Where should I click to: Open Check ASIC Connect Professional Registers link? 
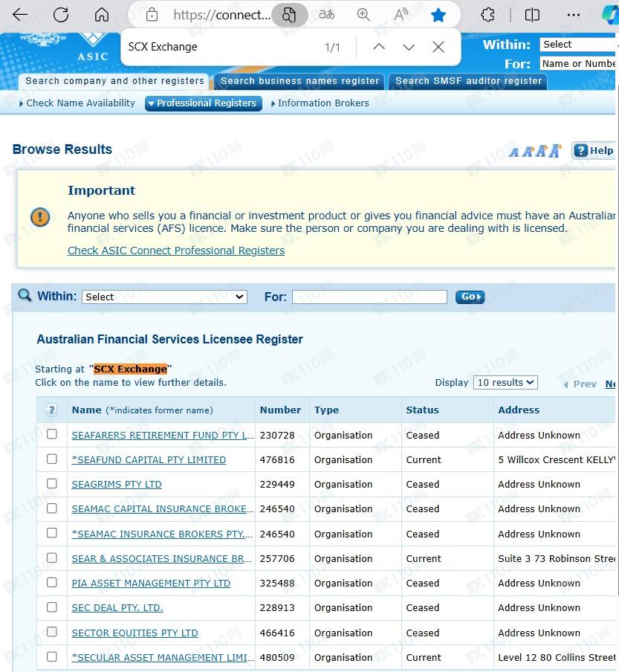pos(176,251)
